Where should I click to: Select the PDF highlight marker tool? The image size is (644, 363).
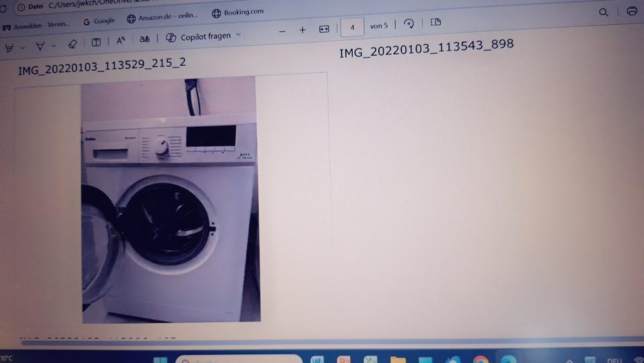[x=9, y=48]
